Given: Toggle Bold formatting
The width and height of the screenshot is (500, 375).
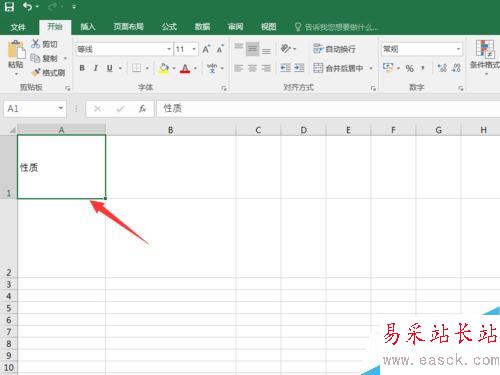Looking at the screenshot, I should tap(82, 68).
